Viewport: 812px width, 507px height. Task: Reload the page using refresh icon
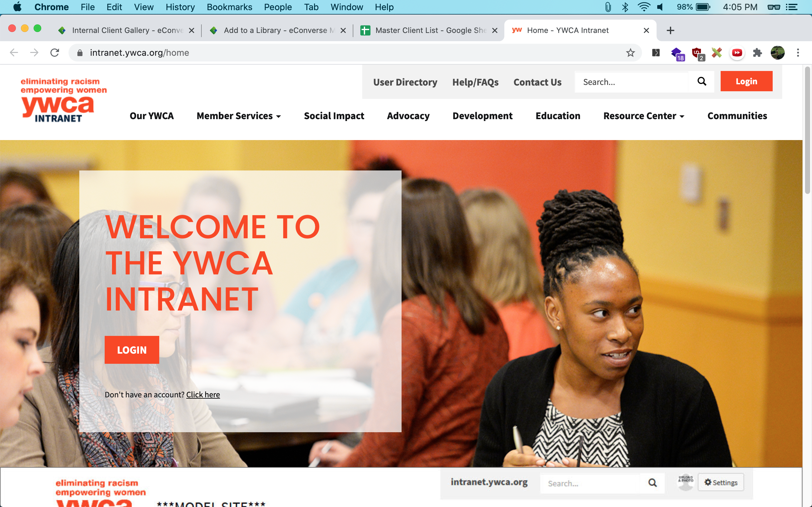[x=55, y=53]
